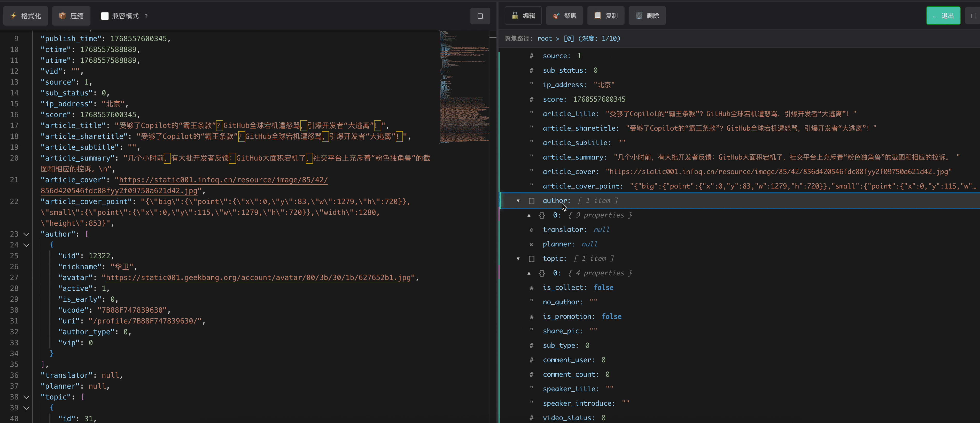Fold the object at line 24

[x=26, y=245]
